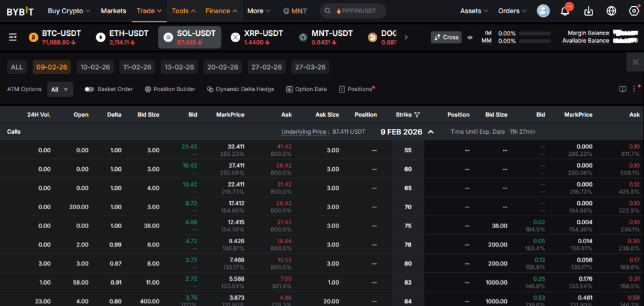Select the strike 75 row
Viewport: 644px width, 306px height.
click(x=322, y=226)
